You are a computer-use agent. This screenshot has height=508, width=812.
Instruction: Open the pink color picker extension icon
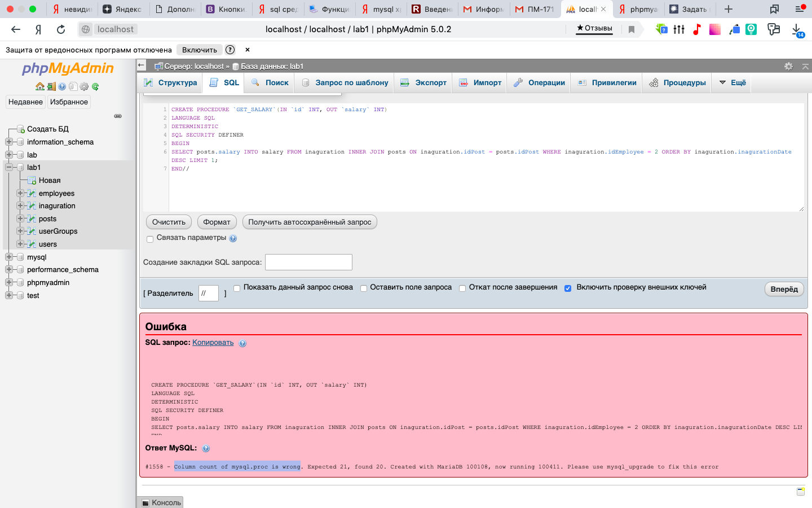tap(715, 29)
